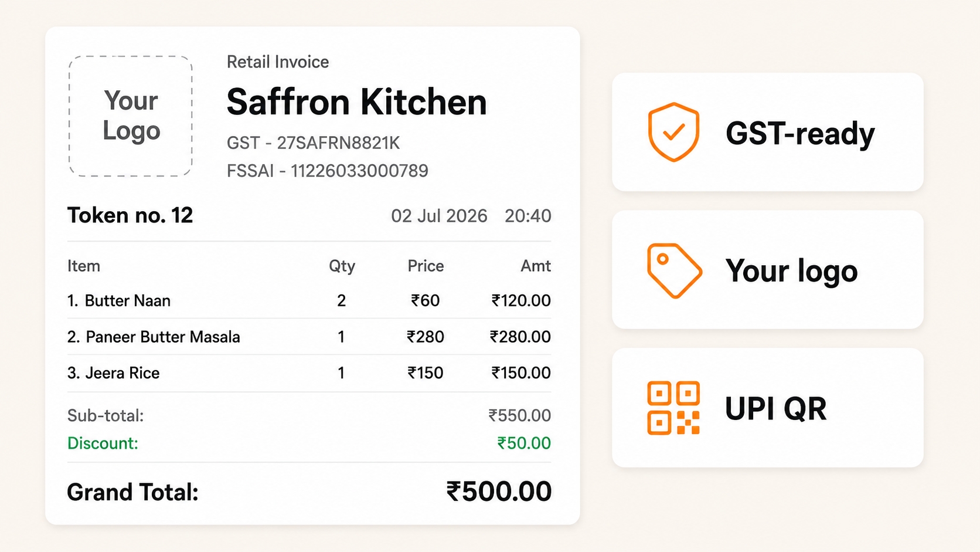
Task: Select the Token no. 12 heading
Action: point(130,215)
